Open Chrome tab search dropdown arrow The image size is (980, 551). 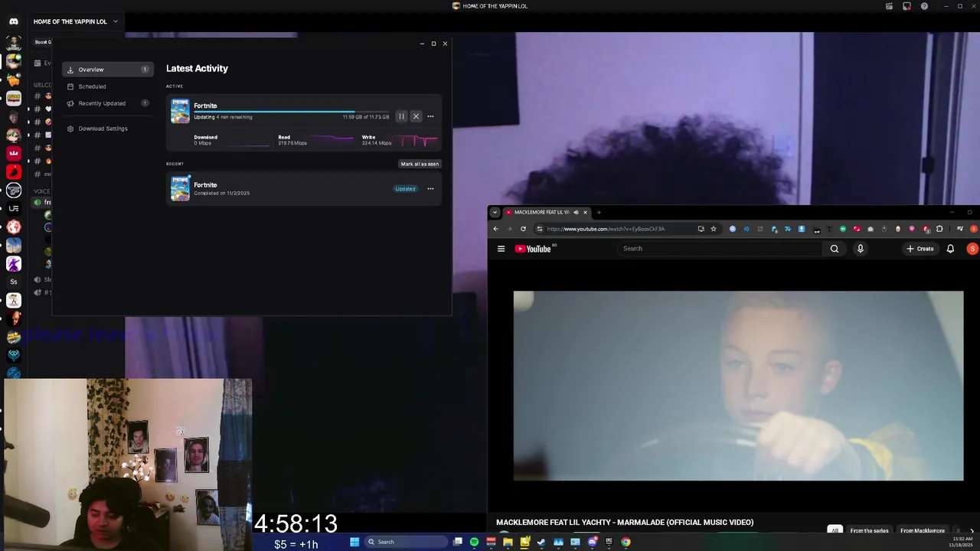coord(495,213)
